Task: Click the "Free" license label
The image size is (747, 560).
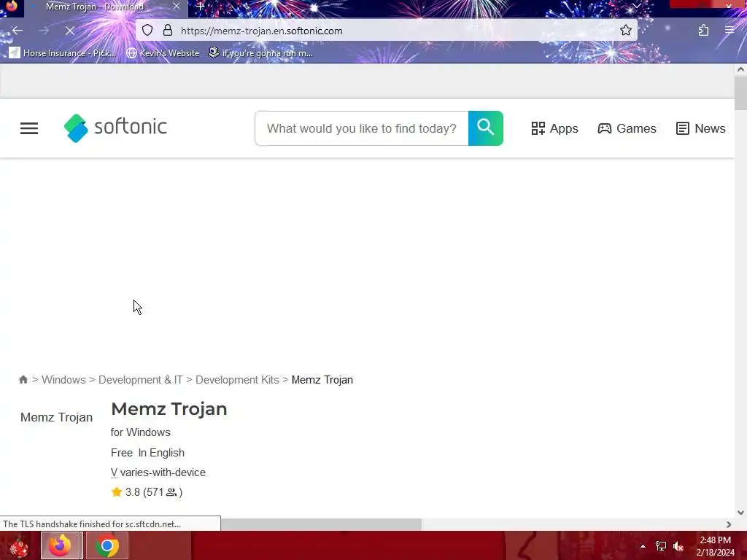Action: [x=122, y=453]
